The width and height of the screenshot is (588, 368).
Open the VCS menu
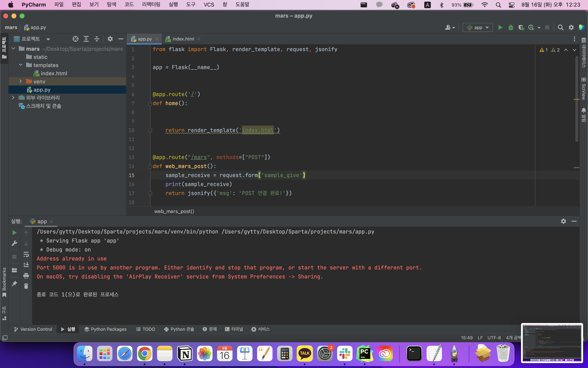(209, 5)
